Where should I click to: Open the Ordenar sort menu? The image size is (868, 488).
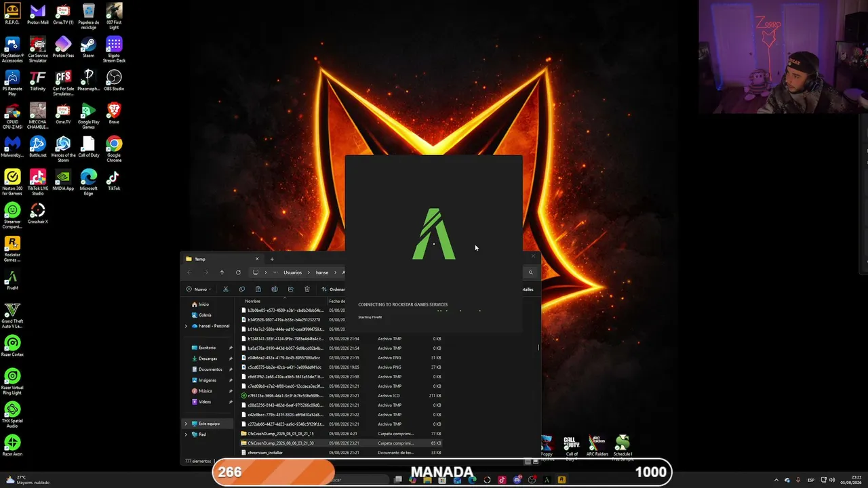click(333, 289)
